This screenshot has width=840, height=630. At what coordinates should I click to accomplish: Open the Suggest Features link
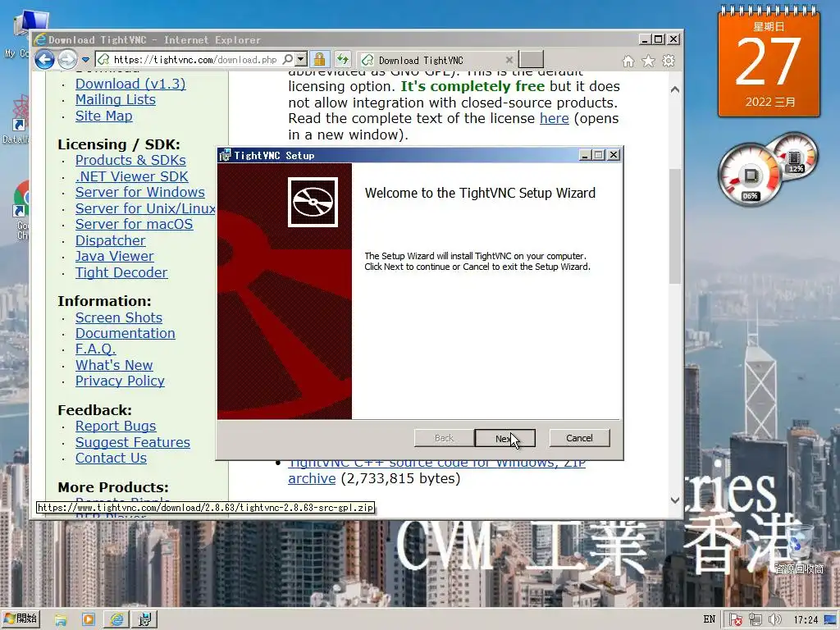click(132, 442)
